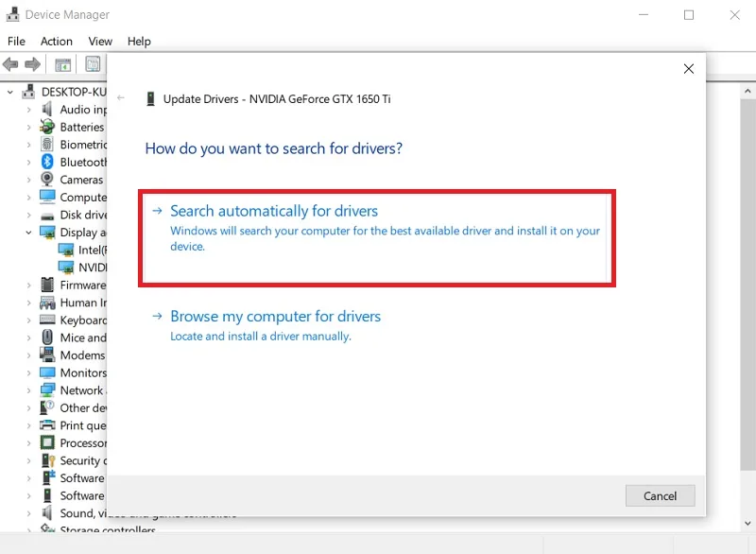Click the Print queues icon
756x554 pixels.
[x=47, y=425]
